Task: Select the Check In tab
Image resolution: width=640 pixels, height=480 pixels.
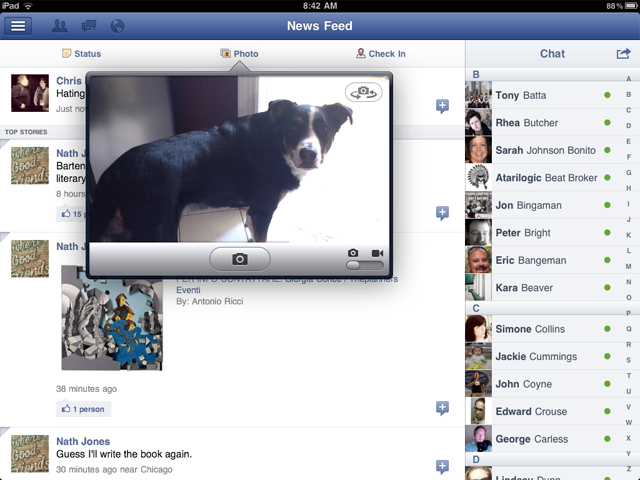Action: tap(381, 53)
